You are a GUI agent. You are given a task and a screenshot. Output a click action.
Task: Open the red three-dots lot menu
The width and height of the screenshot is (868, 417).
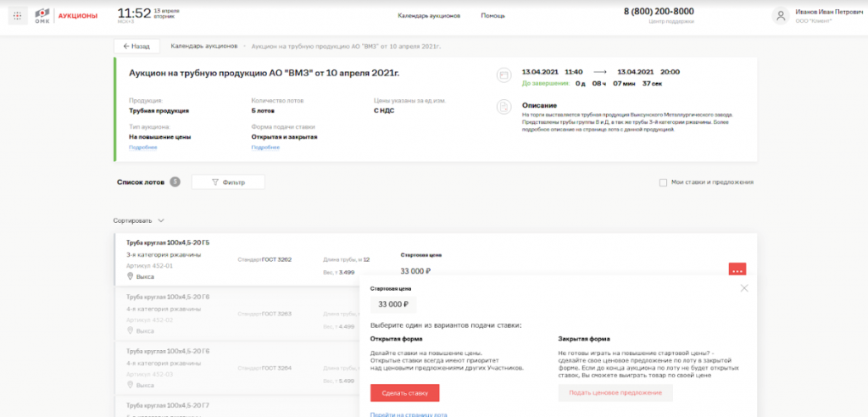point(737,270)
